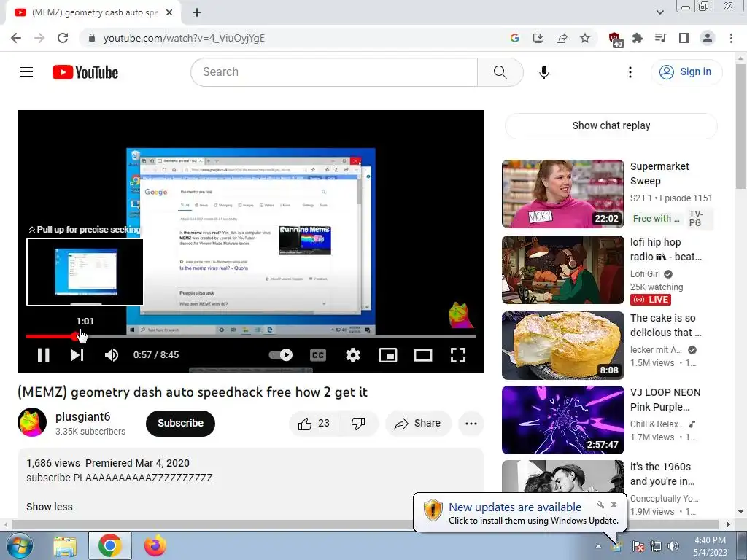This screenshot has width=747, height=560.
Task: Open a new browser tab
Action: point(197,12)
